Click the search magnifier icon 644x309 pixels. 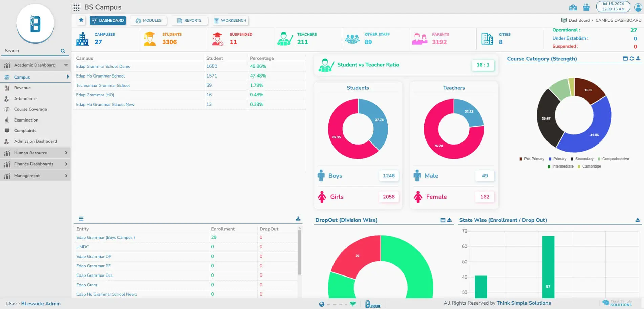[x=63, y=51]
